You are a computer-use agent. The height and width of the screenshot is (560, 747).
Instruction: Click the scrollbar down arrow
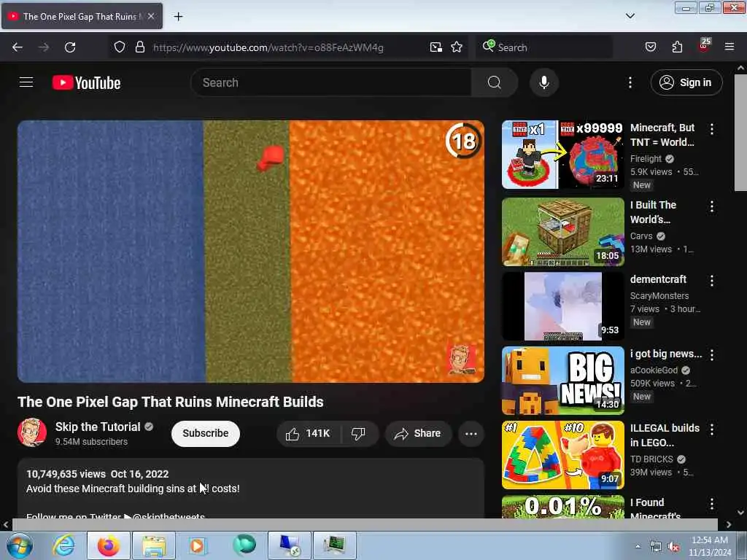click(740, 513)
